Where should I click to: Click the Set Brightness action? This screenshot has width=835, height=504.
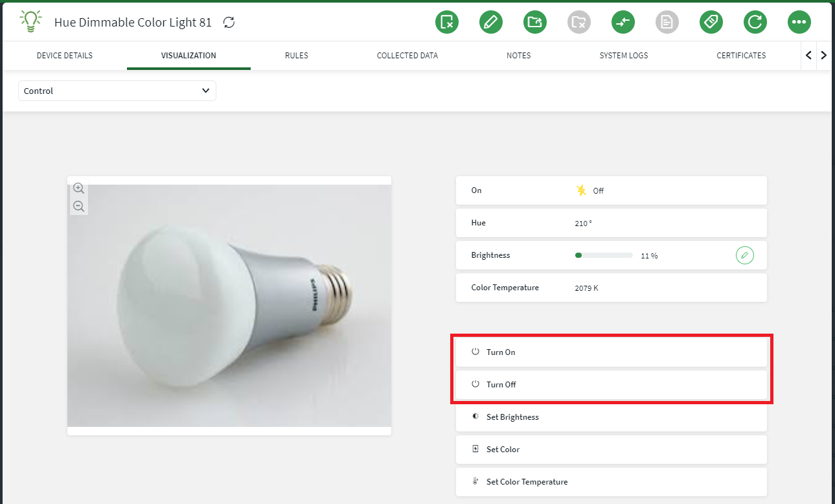pos(612,417)
